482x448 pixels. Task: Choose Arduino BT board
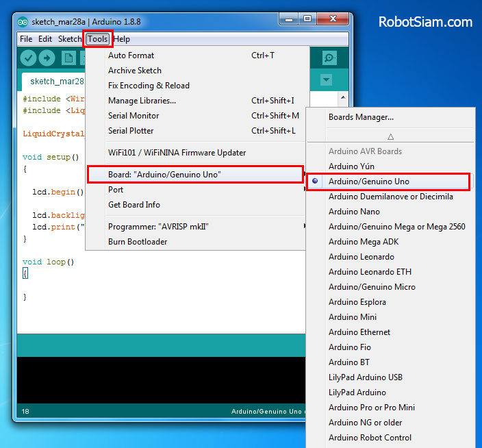click(x=390, y=362)
